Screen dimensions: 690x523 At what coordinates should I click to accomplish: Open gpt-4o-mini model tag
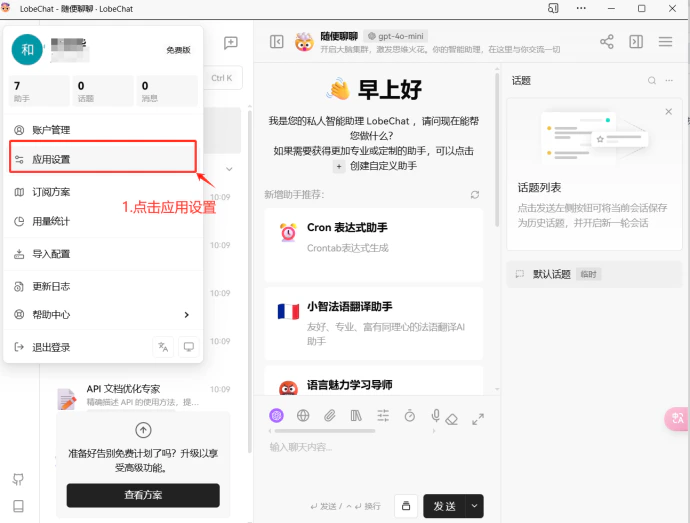[x=396, y=36]
